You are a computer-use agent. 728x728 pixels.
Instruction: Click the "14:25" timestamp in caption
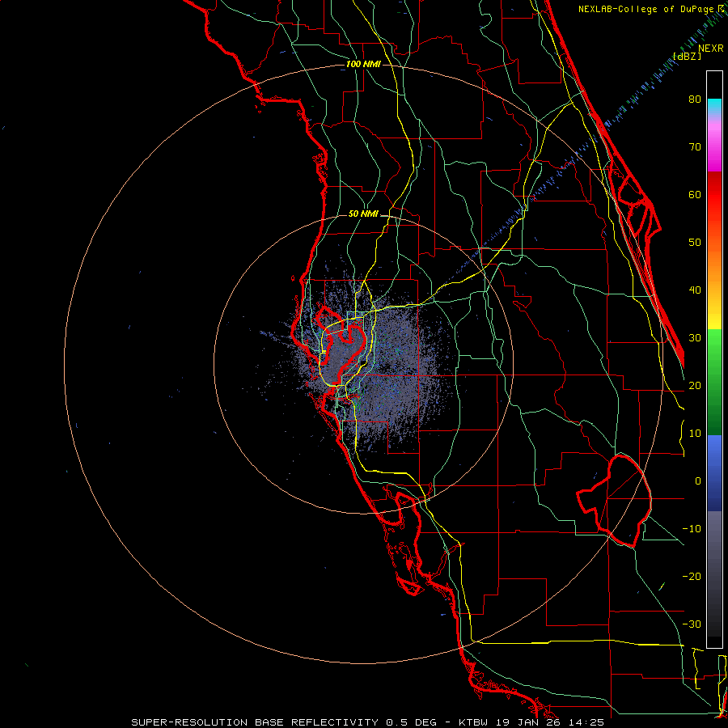point(588,722)
